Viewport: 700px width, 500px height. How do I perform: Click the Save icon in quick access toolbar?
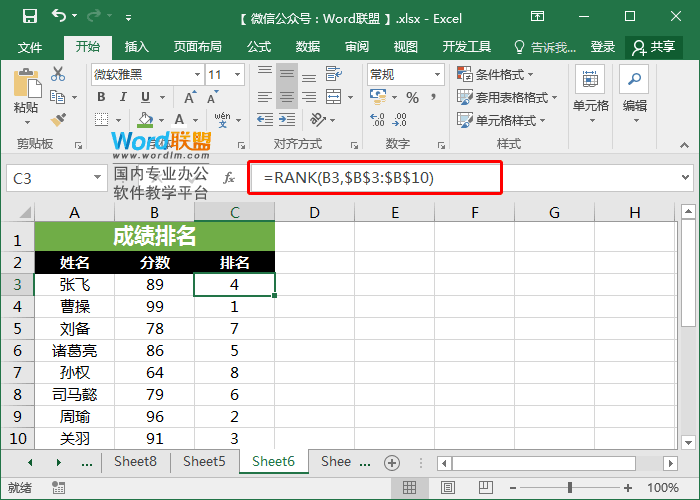pos(30,17)
